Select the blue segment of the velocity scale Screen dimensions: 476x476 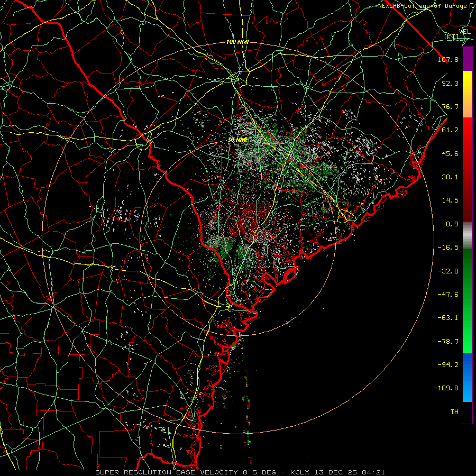(x=467, y=377)
